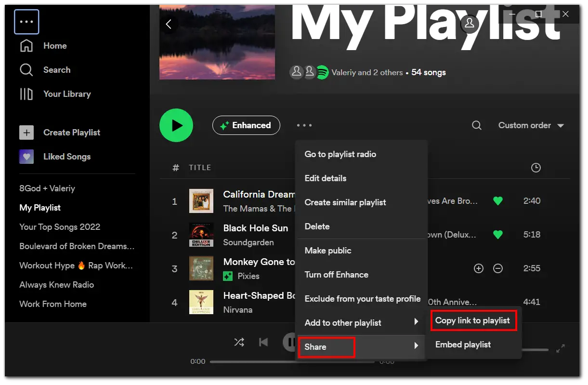Toggle shuffle in the playback bar

click(239, 342)
